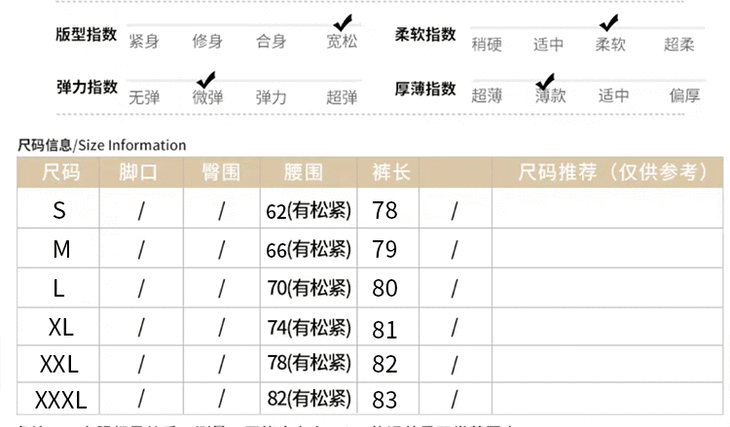The width and height of the screenshot is (730, 427).
Task: Click the checkmark above 宽松
Action: (343, 22)
